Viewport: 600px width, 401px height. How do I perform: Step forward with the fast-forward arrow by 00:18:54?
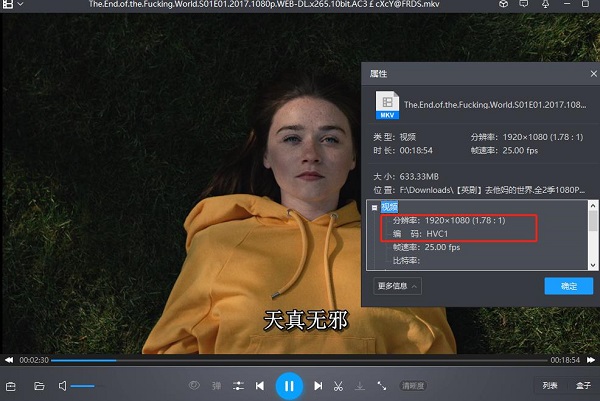591,360
